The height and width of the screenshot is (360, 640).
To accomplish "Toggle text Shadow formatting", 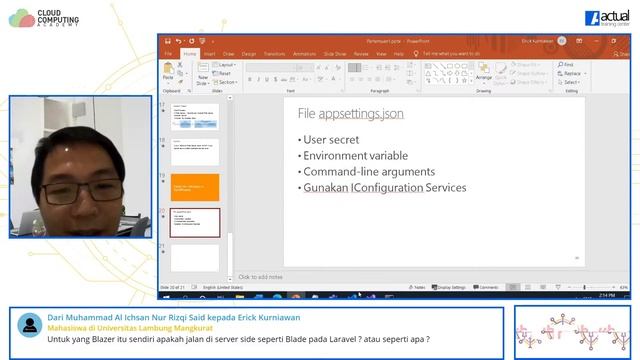I will click(276, 79).
